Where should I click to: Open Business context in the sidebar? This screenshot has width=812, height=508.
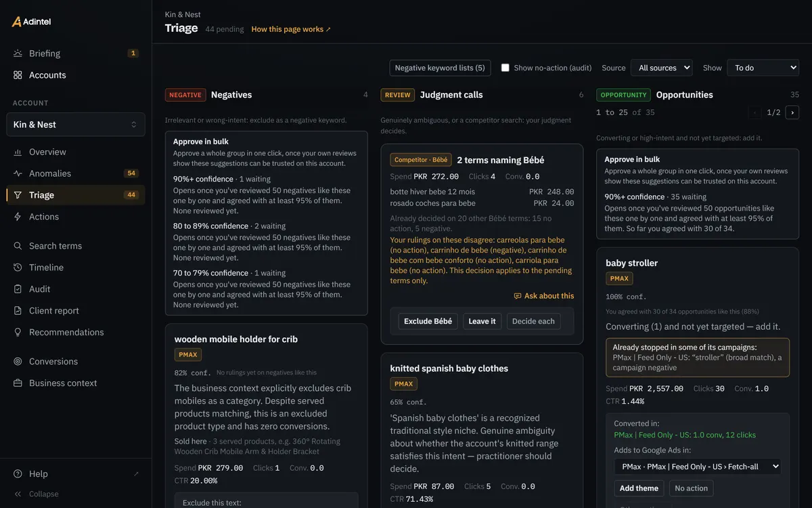(76, 383)
